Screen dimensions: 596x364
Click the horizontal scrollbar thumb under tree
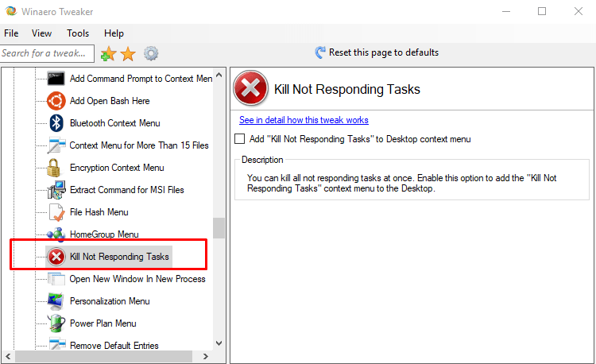[x=103, y=356]
